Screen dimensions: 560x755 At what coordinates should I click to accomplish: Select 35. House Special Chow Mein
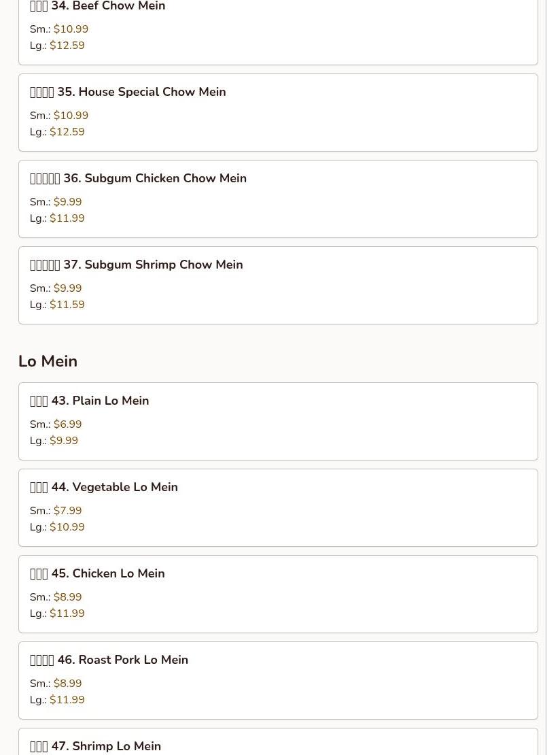coord(278,113)
